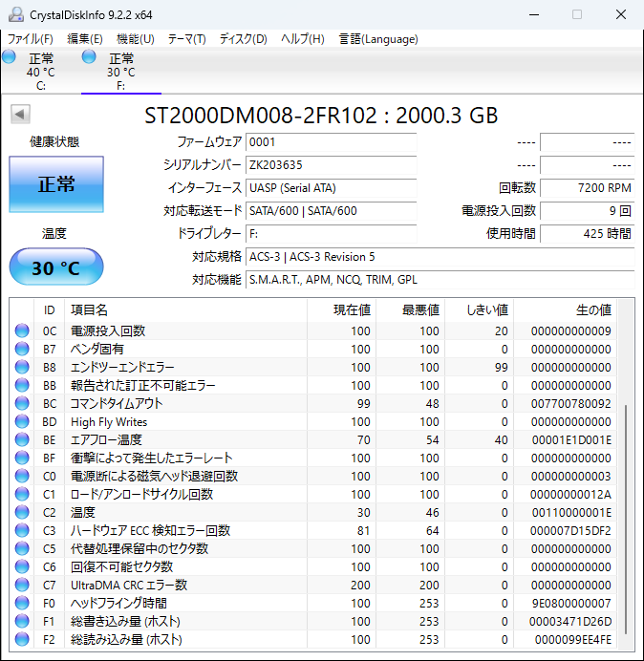Click status orb of 回復不可能セクタ数 row
644x661 pixels.
tap(22, 566)
